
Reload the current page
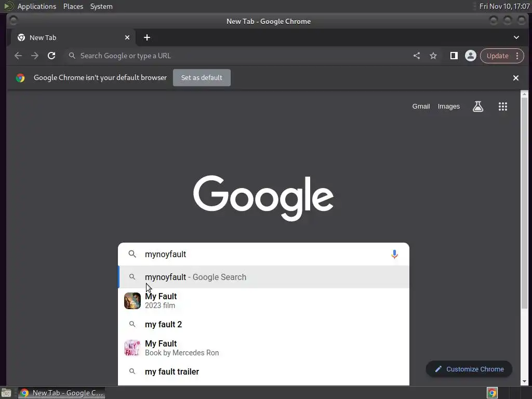pyautogui.click(x=51, y=56)
